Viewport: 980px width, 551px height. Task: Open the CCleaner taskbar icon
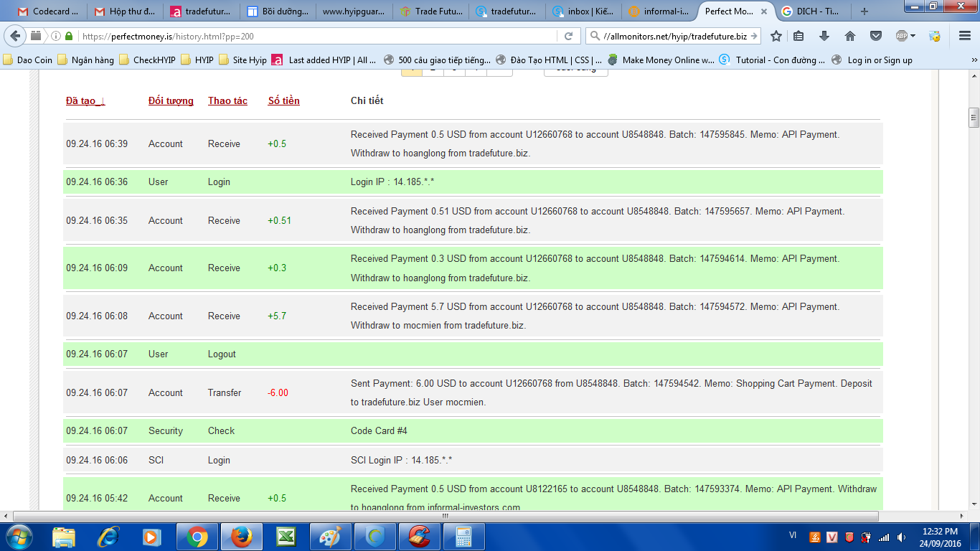tap(420, 537)
